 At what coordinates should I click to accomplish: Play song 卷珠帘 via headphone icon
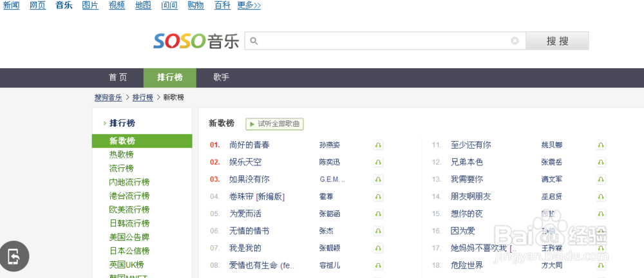378,197
